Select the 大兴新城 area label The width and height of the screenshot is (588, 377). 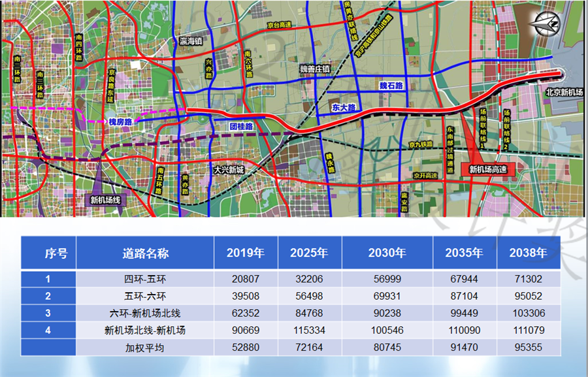point(228,169)
